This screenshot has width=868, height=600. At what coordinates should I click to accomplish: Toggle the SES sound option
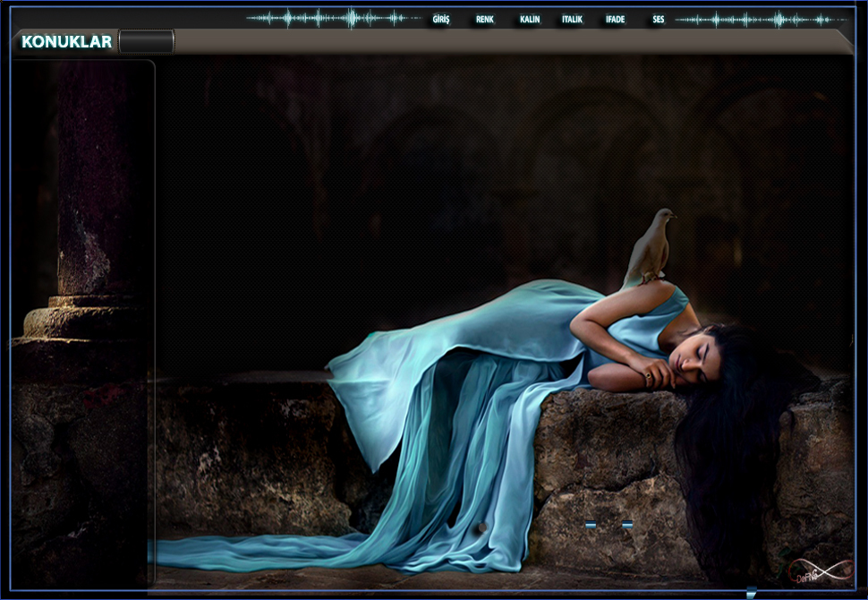(x=659, y=19)
